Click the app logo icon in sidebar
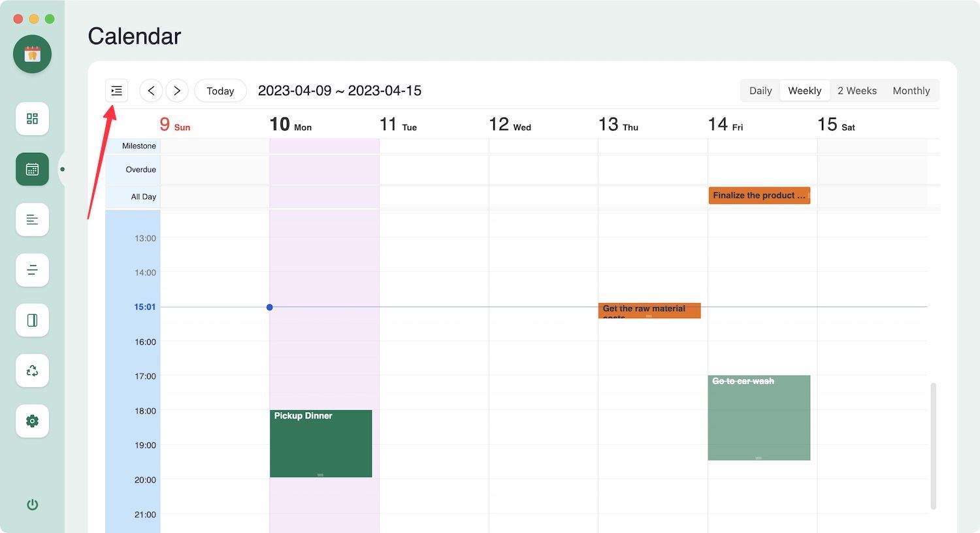Image resolution: width=980 pixels, height=533 pixels. (x=32, y=54)
